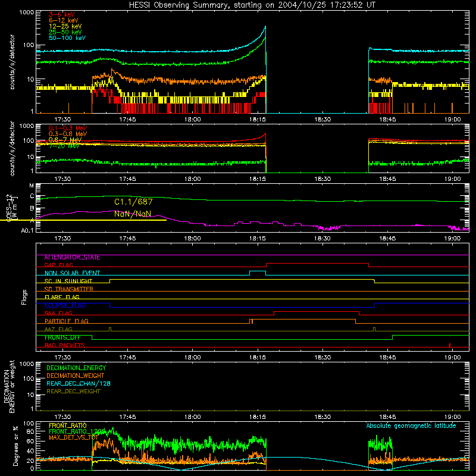Select the 19:00 tick under the GOES panel
476x476 pixels.
click(452, 239)
